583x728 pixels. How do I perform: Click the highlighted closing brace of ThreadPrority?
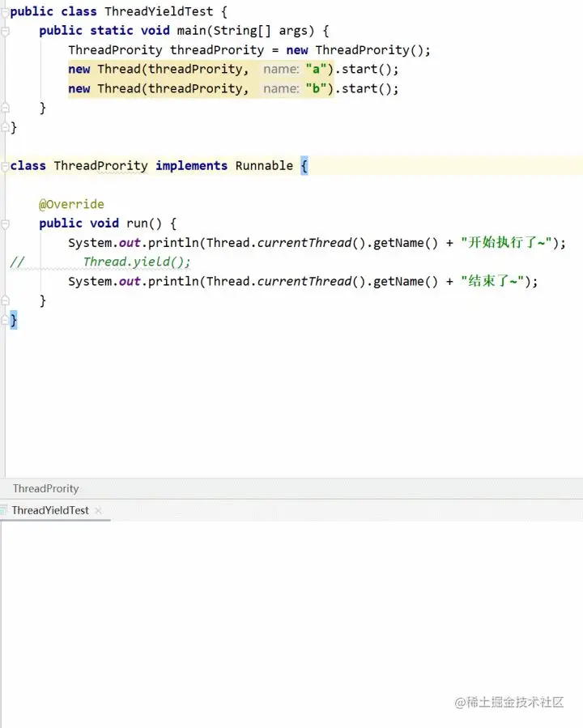tap(14, 320)
